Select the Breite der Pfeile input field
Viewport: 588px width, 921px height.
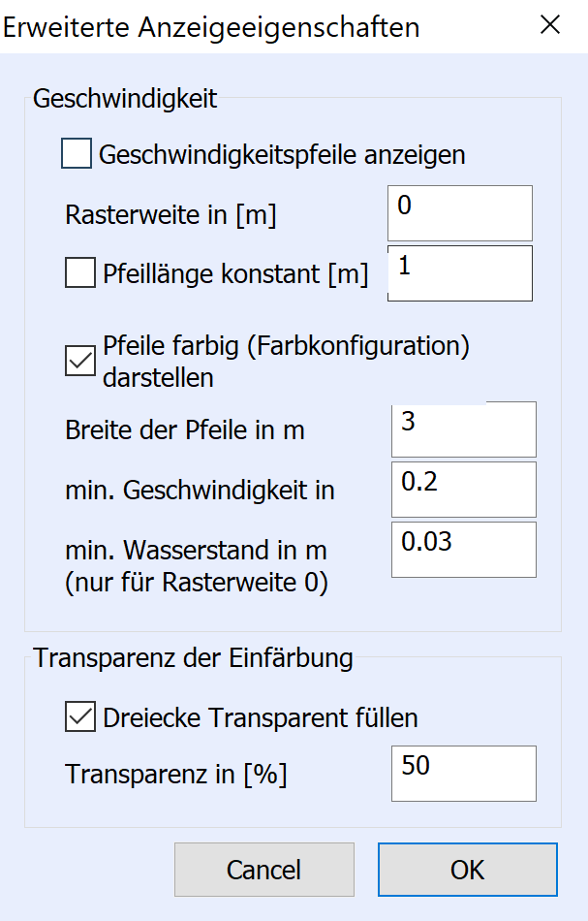(463, 429)
